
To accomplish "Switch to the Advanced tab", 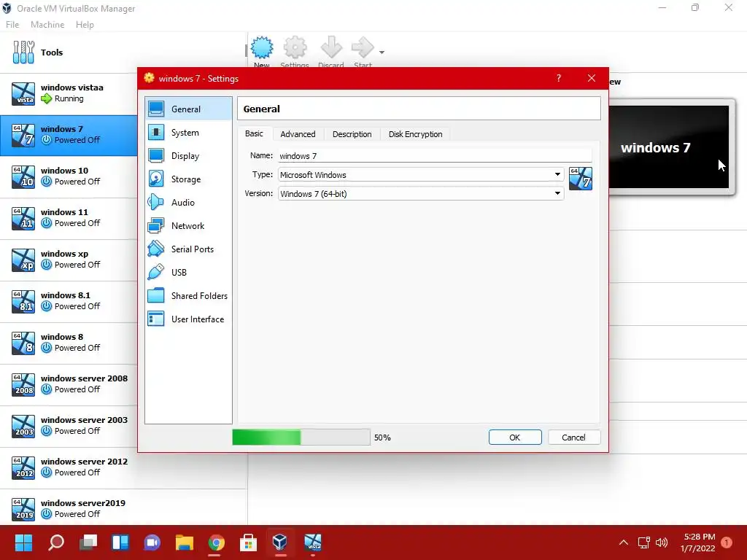I will (298, 134).
